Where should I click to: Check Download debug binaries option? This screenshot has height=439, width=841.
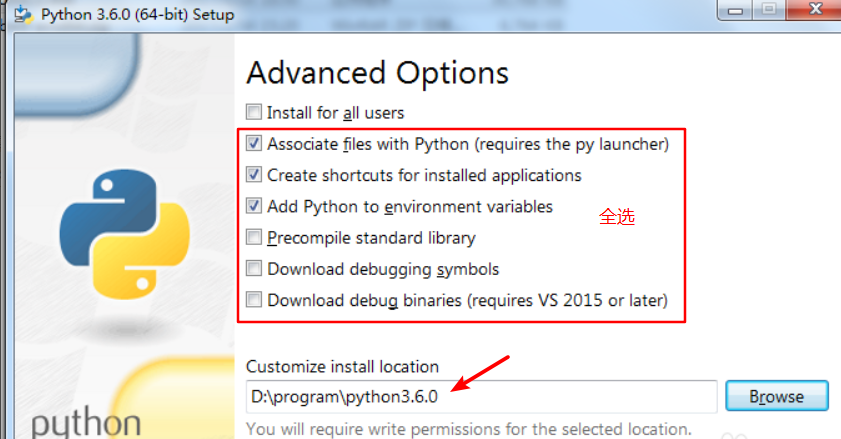click(254, 299)
